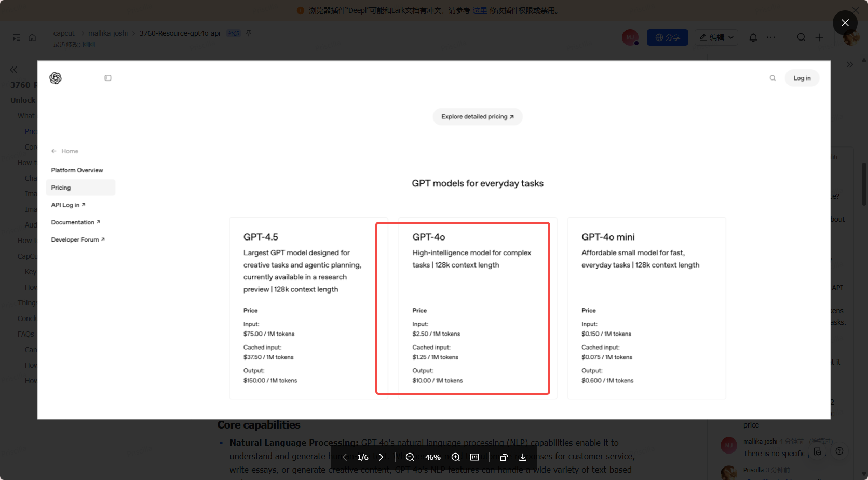Zoom in the previewed image
The height and width of the screenshot is (480, 868).
[456, 457]
